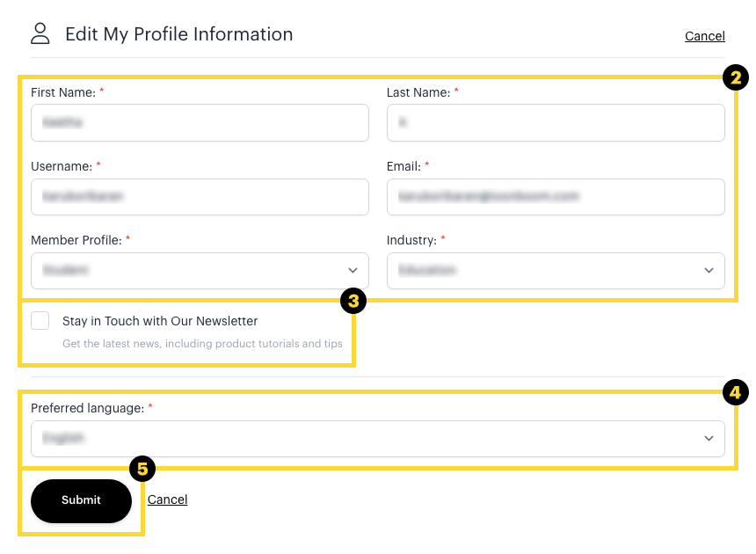756x554 pixels.
Task: Click the numbered callout badge 2
Action: [735, 77]
